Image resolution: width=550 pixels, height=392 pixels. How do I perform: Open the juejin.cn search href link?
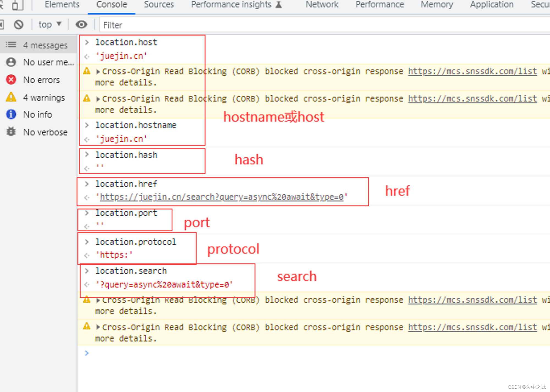[x=222, y=197]
